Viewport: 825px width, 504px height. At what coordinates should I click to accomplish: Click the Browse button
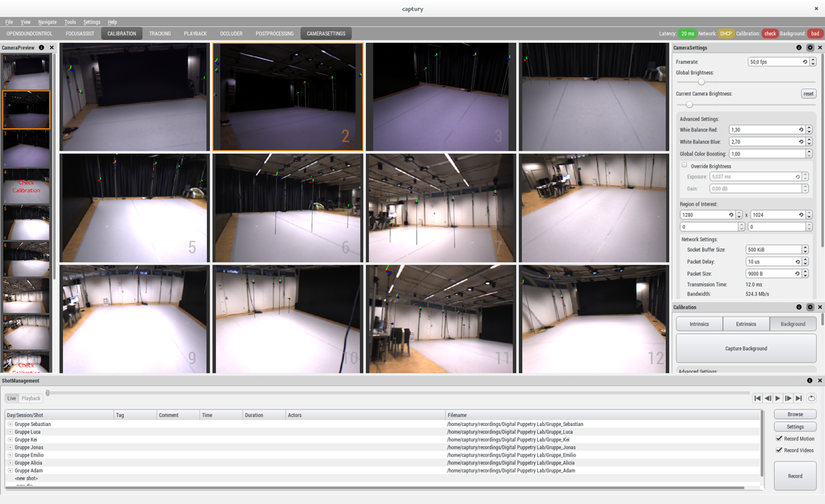[795, 415]
